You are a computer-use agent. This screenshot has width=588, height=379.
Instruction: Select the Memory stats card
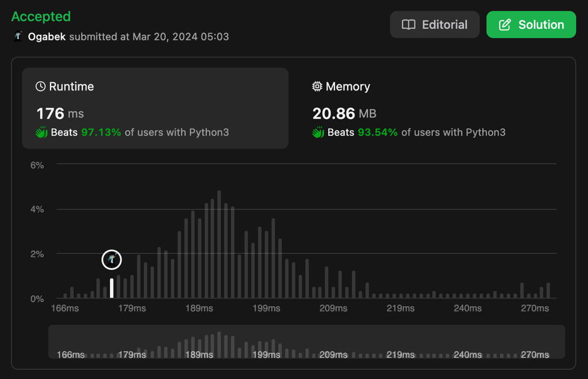pyautogui.click(x=431, y=108)
